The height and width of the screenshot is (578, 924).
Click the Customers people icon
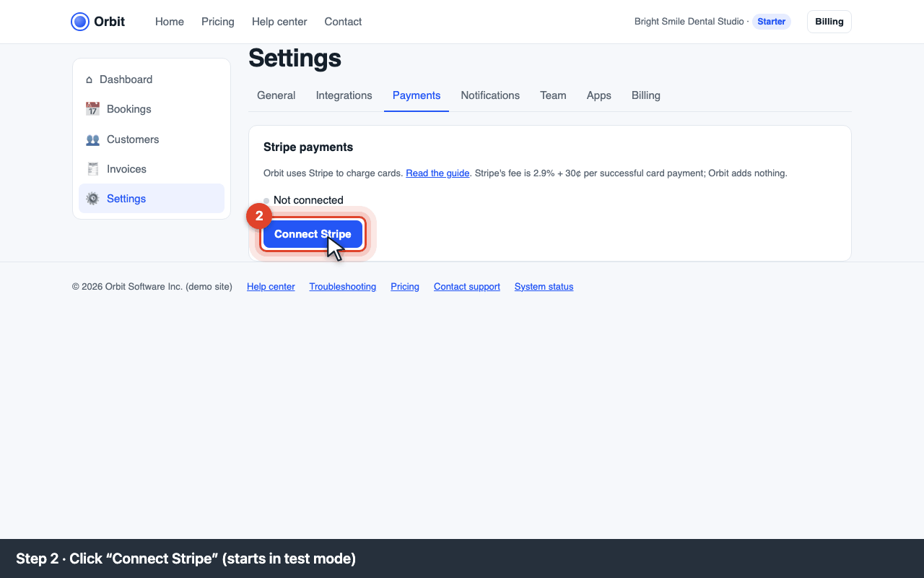(92, 139)
